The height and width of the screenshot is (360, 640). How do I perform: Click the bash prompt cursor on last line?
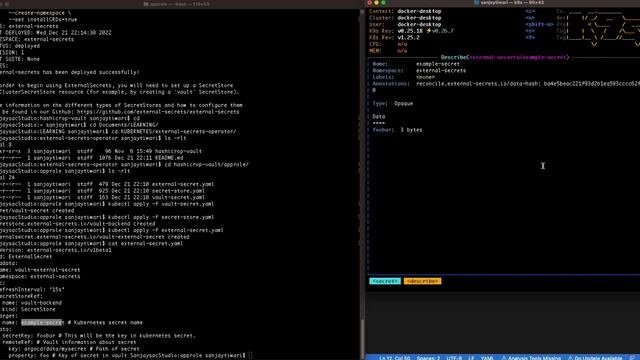[250, 356]
